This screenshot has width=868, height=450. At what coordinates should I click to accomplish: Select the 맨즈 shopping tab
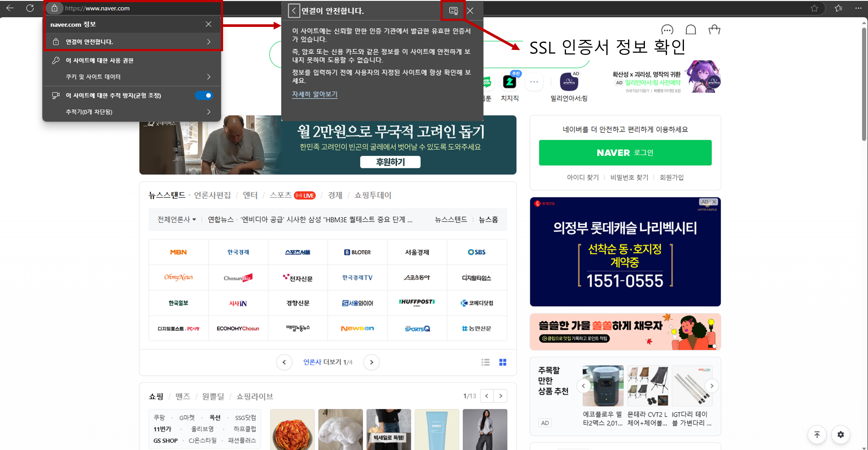(x=183, y=396)
